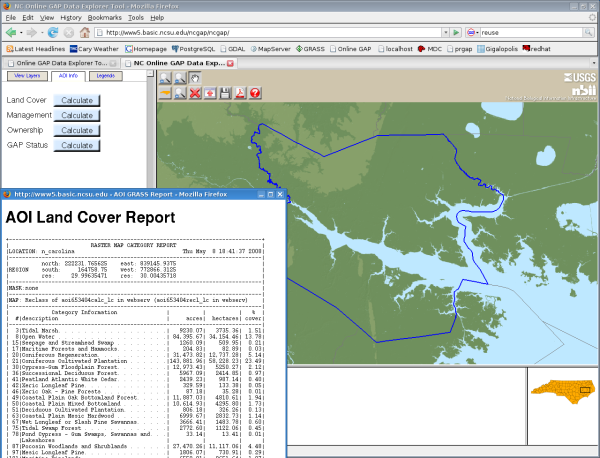This screenshot has width=600, height=458.
Task: Open the redhat bookmark
Action: coord(536,49)
